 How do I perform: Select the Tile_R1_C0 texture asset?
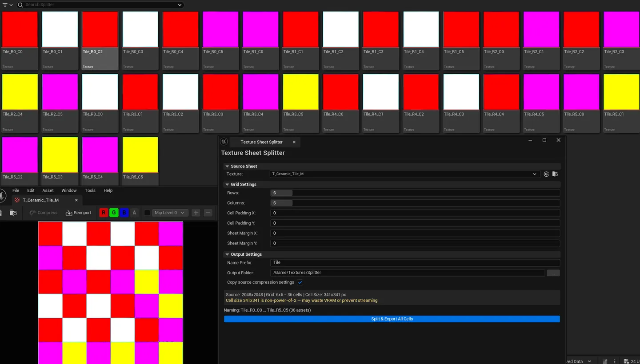click(260, 40)
